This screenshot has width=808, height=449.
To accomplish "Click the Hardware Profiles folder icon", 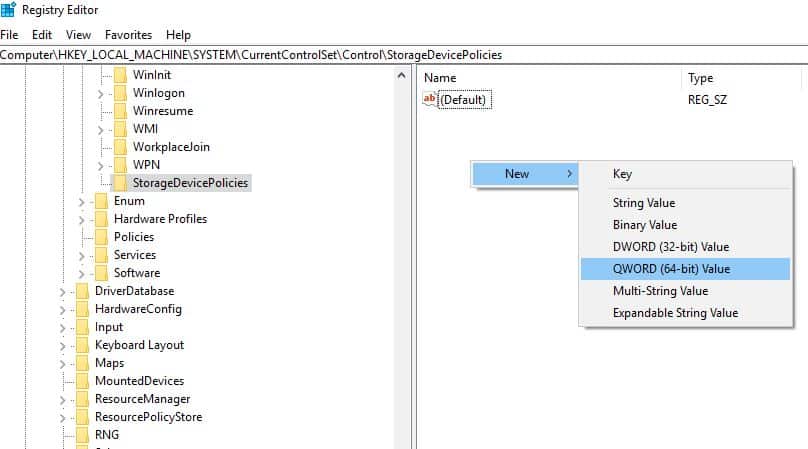I will coord(102,220).
